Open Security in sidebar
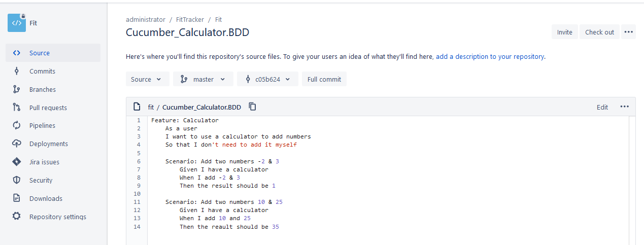The width and height of the screenshot is (644, 245). (53, 180)
